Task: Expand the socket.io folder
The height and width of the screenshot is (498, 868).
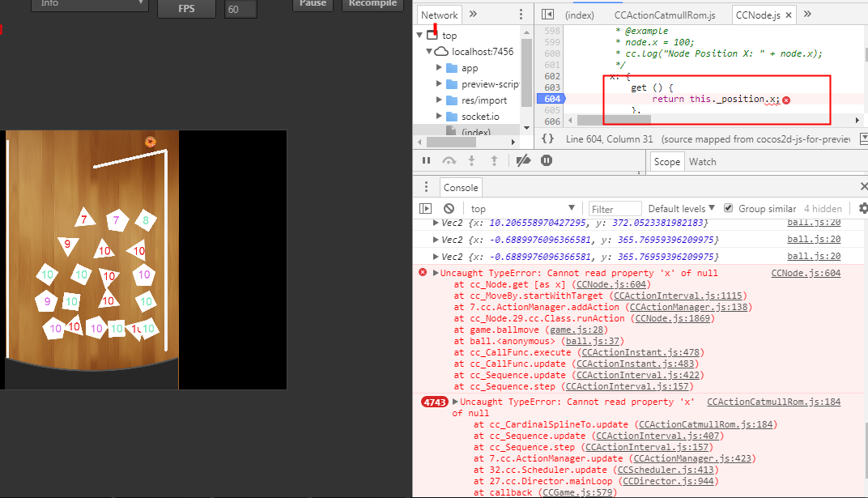Action: coord(439,117)
